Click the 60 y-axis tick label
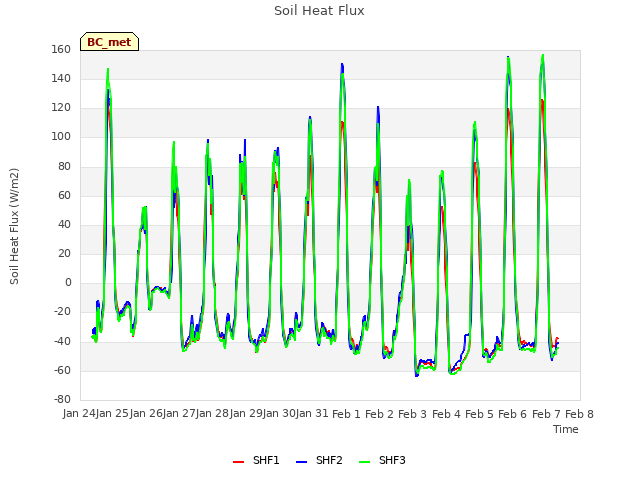The height and width of the screenshot is (480, 640). point(64,196)
